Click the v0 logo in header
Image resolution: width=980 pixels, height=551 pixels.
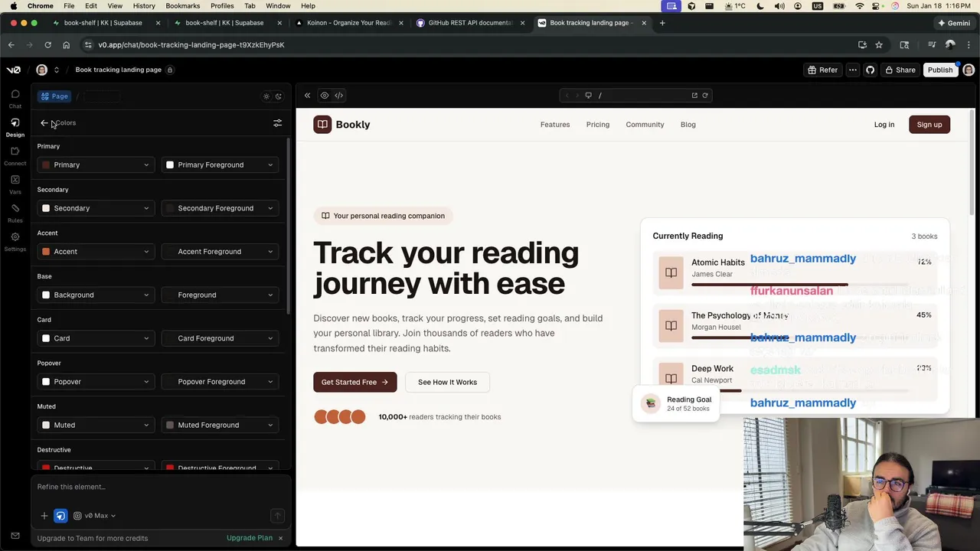coord(13,70)
